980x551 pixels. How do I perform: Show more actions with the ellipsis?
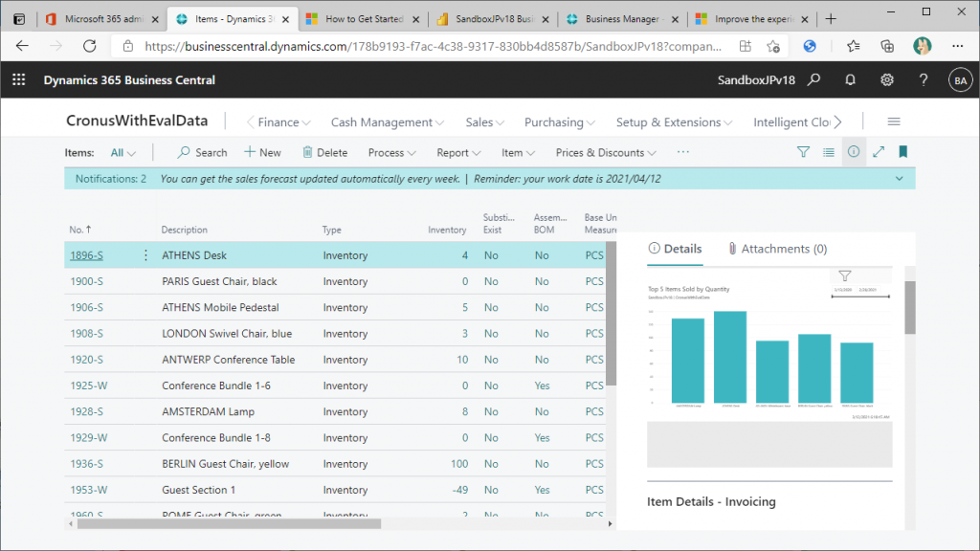click(683, 152)
